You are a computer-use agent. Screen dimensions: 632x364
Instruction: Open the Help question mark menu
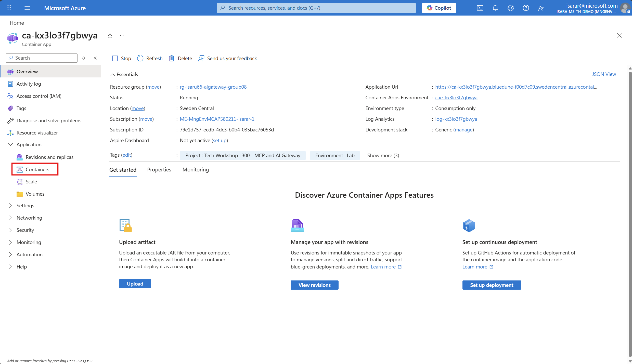(526, 8)
